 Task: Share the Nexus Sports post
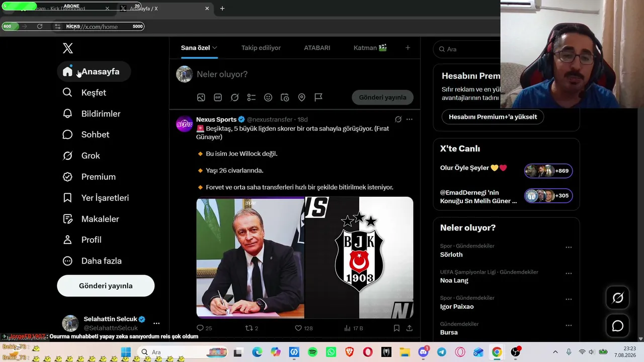click(x=410, y=328)
